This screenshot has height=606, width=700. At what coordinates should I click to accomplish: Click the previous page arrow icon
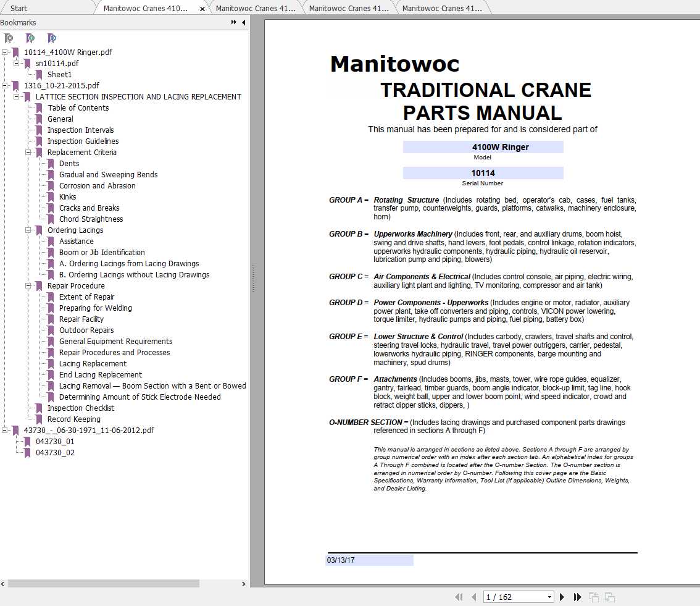[473, 597]
